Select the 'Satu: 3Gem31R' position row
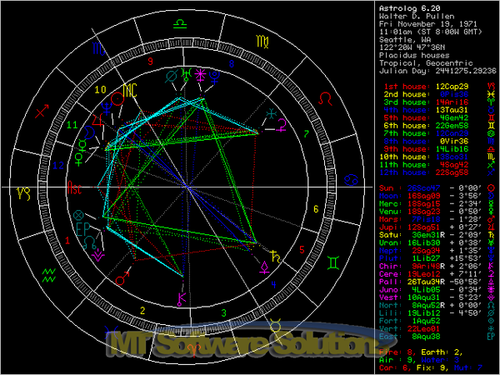The image size is (500, 375). click(437, 235)
